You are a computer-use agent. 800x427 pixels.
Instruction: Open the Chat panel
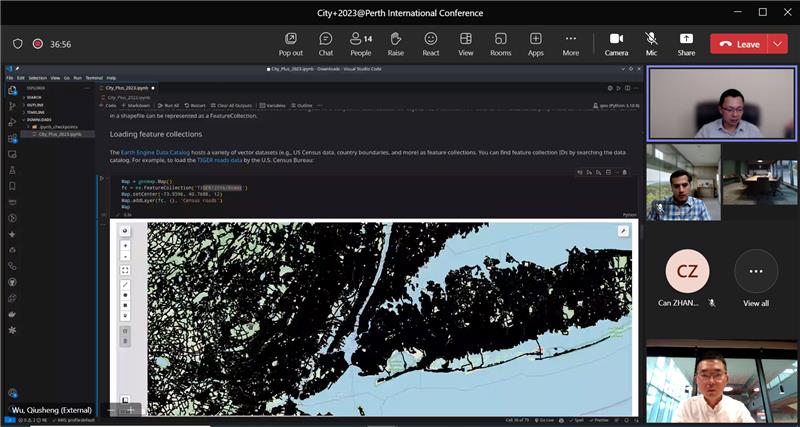point(325,43)
